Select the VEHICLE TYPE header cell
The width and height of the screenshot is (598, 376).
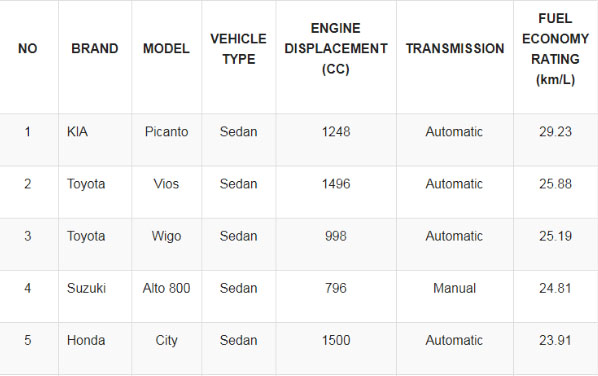tap(238, 49)
